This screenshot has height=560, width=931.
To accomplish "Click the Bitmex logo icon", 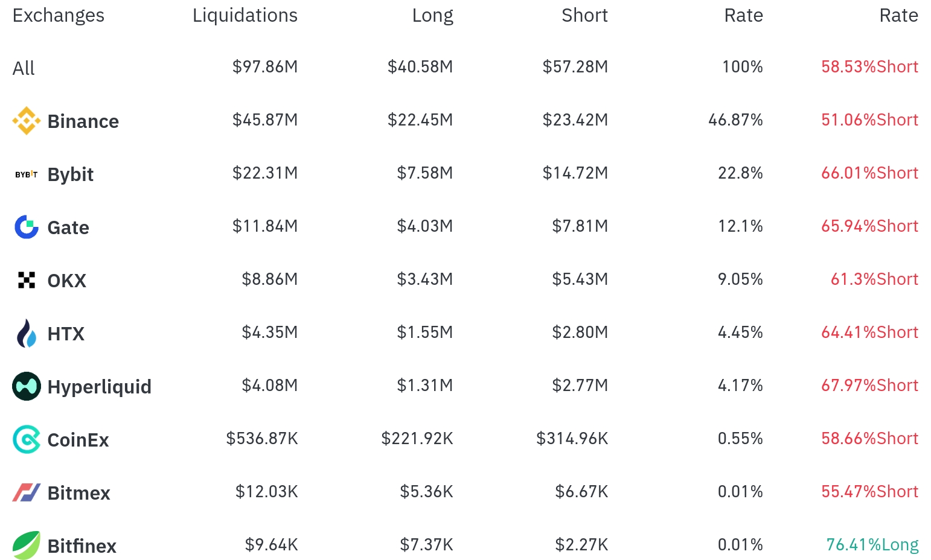I will pos(26,492).
